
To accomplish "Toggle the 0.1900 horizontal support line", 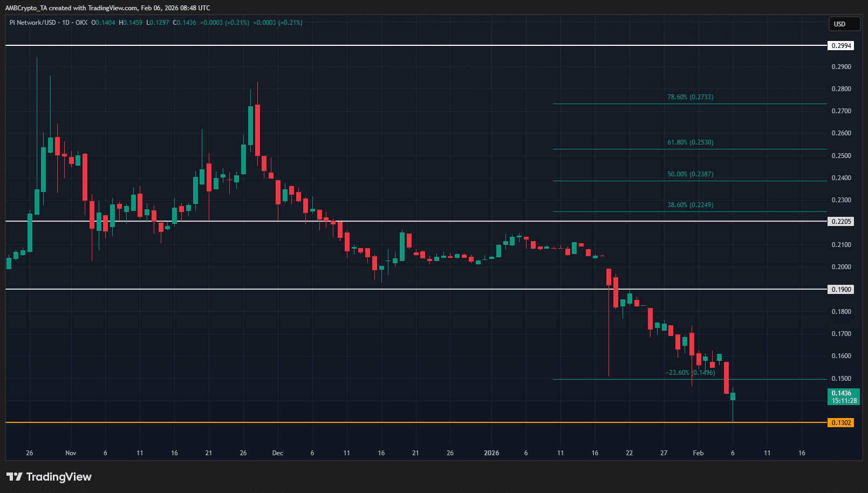I will [840, 289].
